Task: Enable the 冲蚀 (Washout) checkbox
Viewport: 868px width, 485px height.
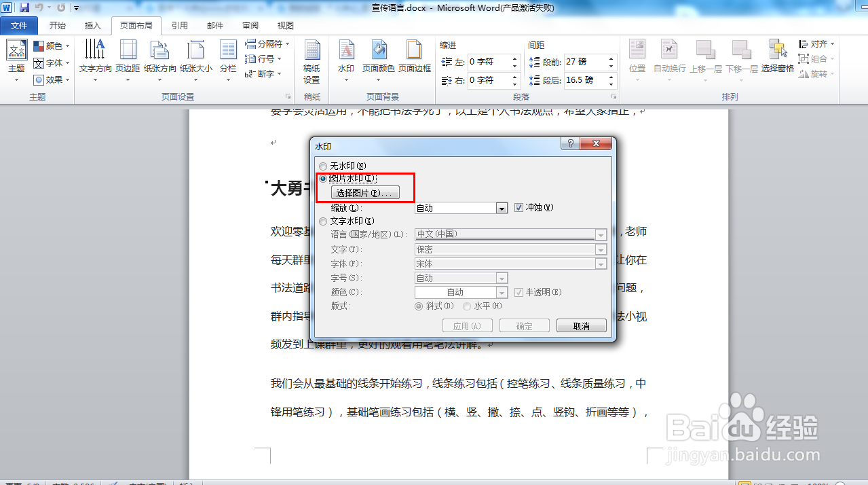Action: click(520, 207)
